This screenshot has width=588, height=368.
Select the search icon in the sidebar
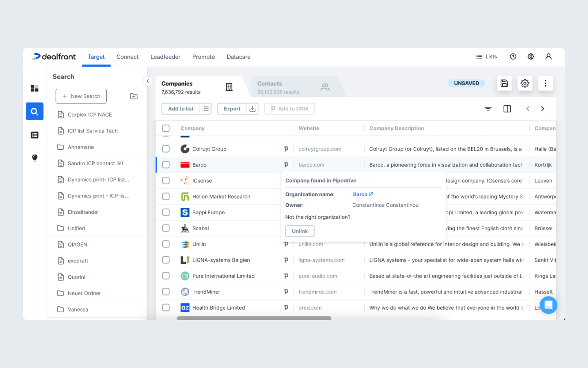point(34,111)
